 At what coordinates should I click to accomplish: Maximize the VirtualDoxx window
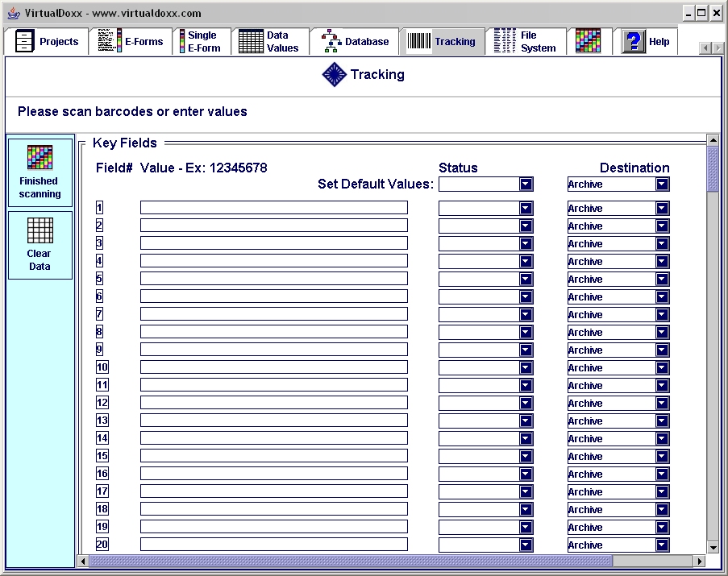pos(701,13)
